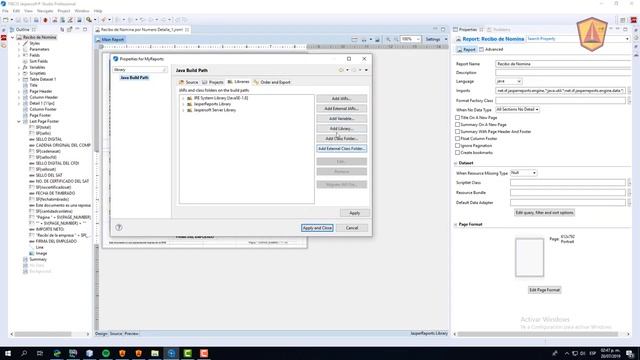This screenshot has width=640, height=360.
Task: Select the Libraries tab
Action: [x=238, y=82]
